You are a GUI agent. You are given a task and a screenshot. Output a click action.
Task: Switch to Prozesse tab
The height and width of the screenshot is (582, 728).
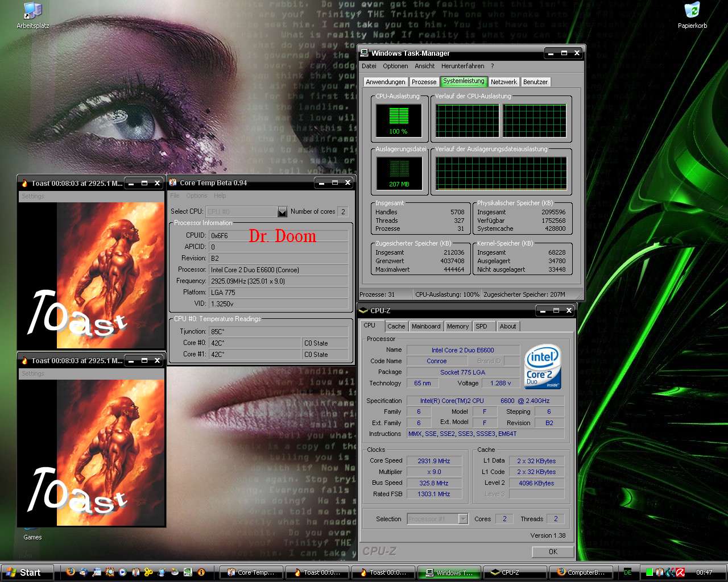pos(424,82)
